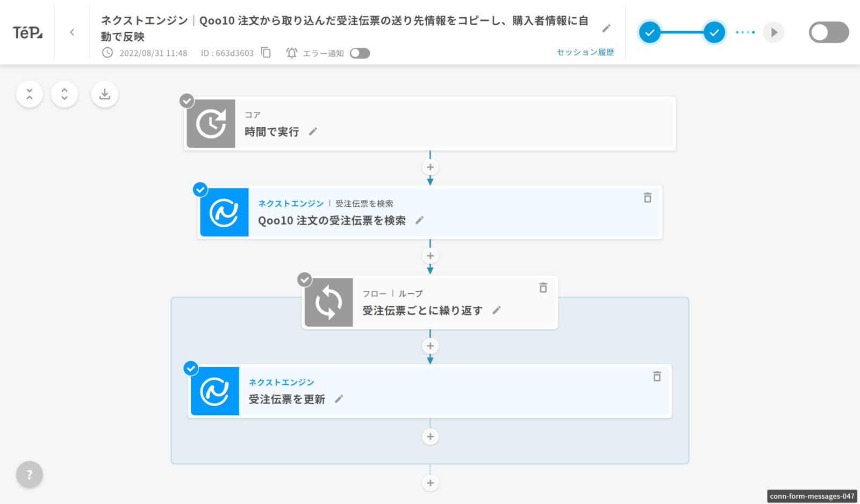Screen dimensions: 860x504
Task: Add a step after 受注伝票を更新 inside loop
Action: click(x=430, y=436)
